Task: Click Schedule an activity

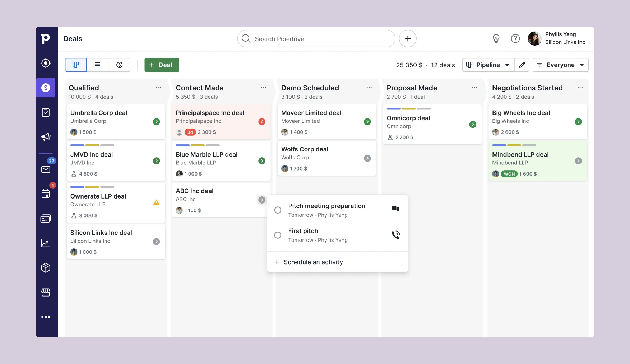Action: click(309, 262)
